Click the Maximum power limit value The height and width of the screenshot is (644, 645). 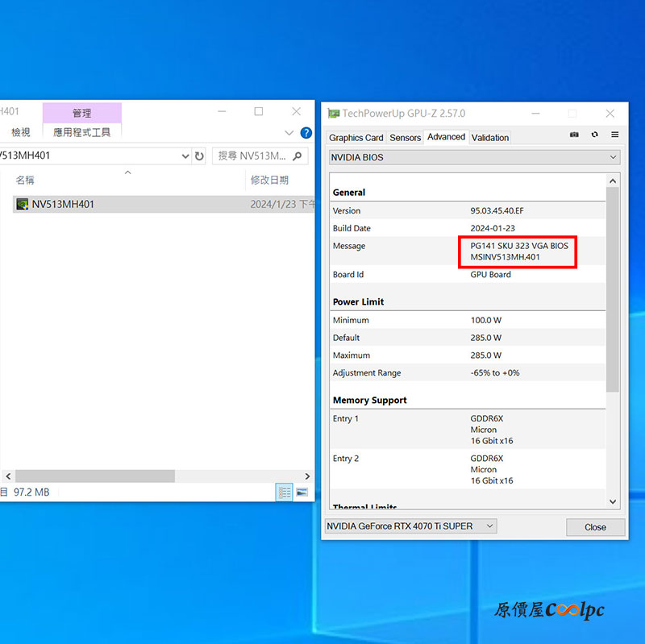click(486, 355)
